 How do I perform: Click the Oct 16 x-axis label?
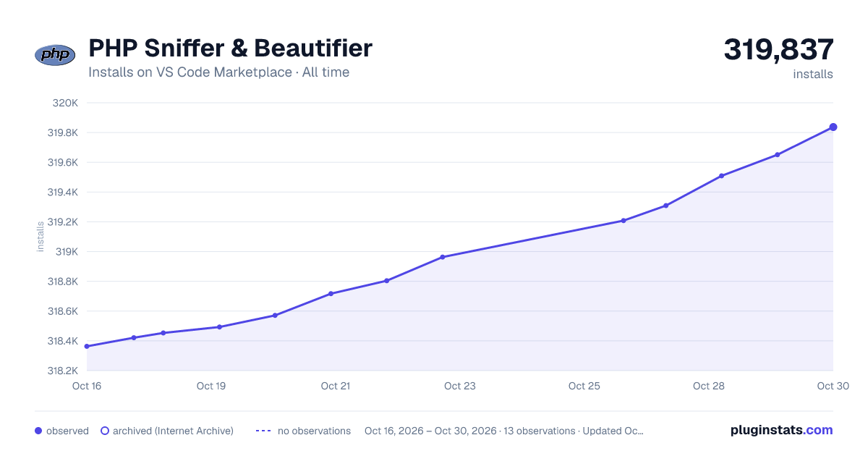[87, 386]
